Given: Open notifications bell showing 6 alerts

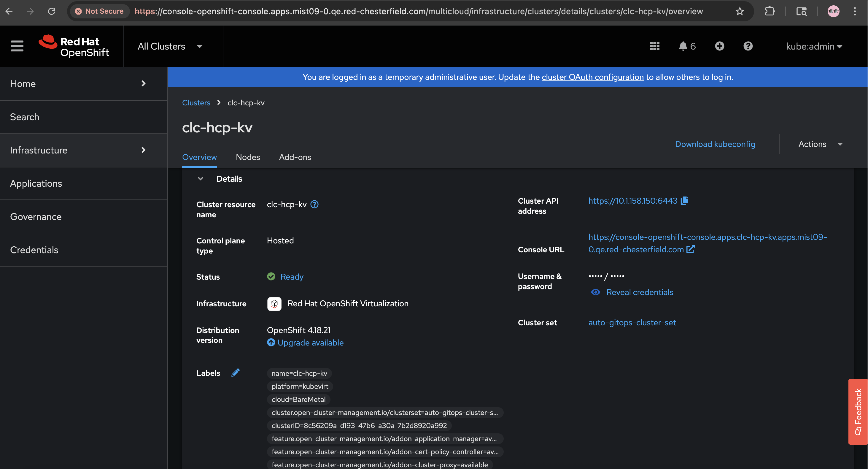Looking at the screenshot, I should (x=687, y=46).
